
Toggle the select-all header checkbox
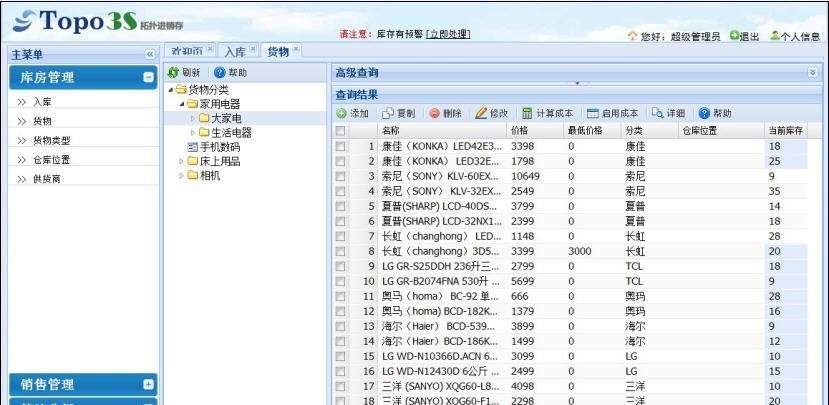[x=340, y=131]
